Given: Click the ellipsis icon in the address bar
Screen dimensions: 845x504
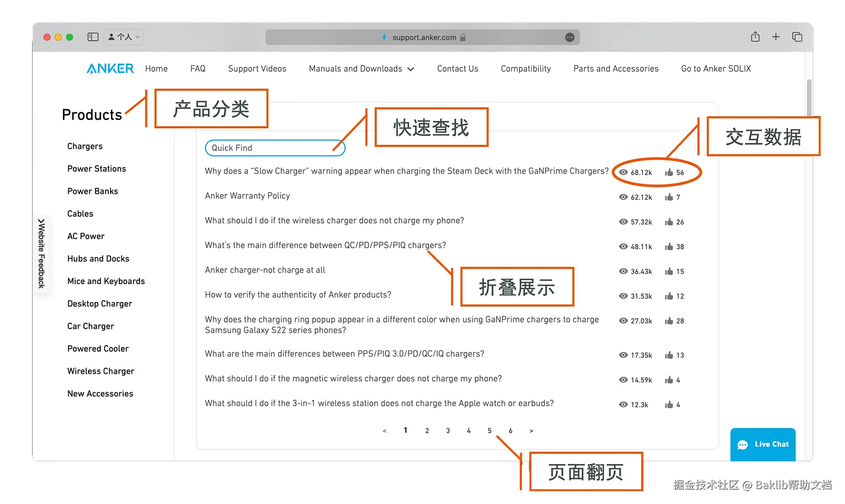Looking at the screenshot, I should click(x=569, y=37).
